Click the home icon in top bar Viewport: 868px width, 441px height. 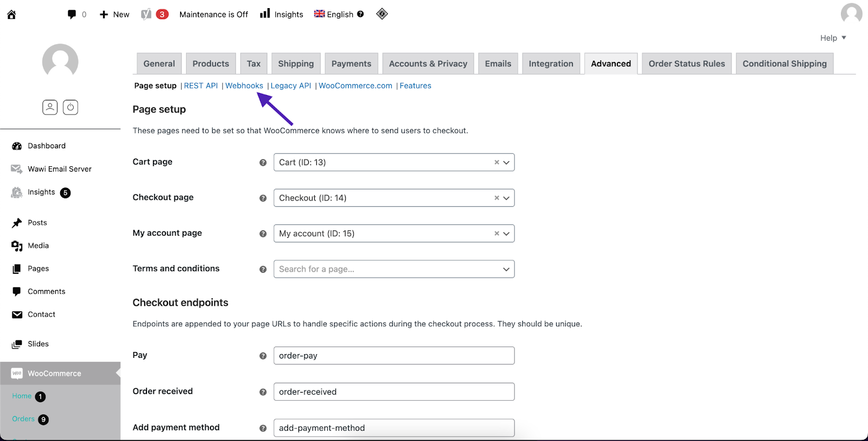tap(11, 15)
